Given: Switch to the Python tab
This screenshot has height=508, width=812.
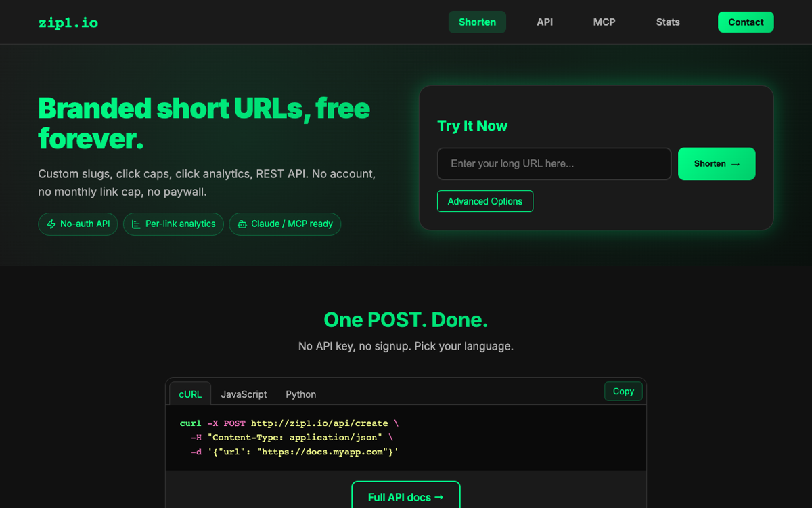Looking at the screenshot, I should click(300, 394).
